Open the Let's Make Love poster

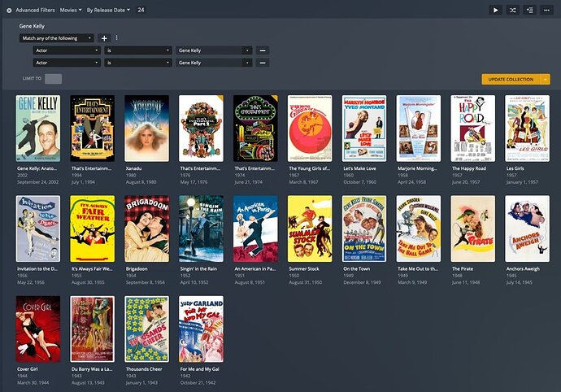coord(364,128)
